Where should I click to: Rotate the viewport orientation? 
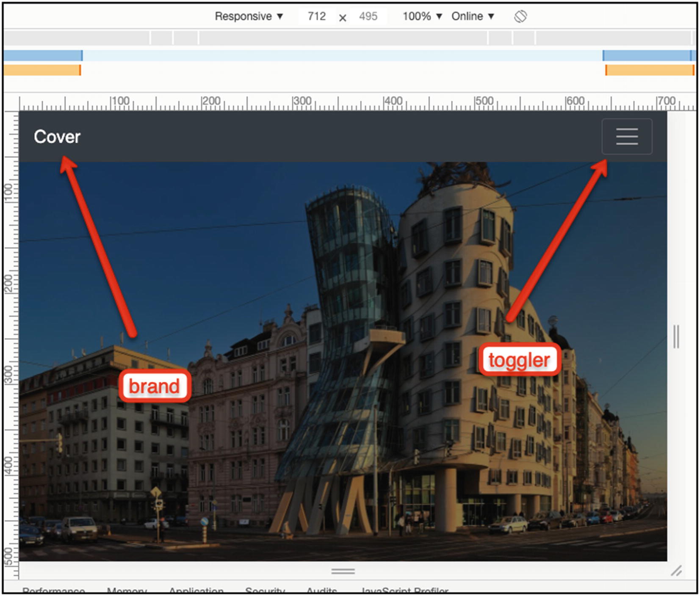click(x=521, y=16)
